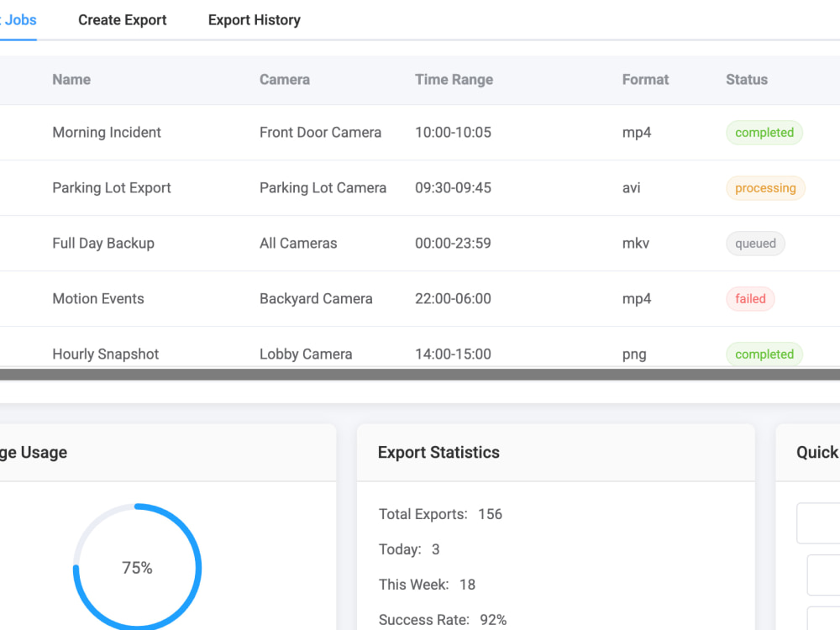
Task: Select the Full Day Backup job name
Action: coord(103,244)
